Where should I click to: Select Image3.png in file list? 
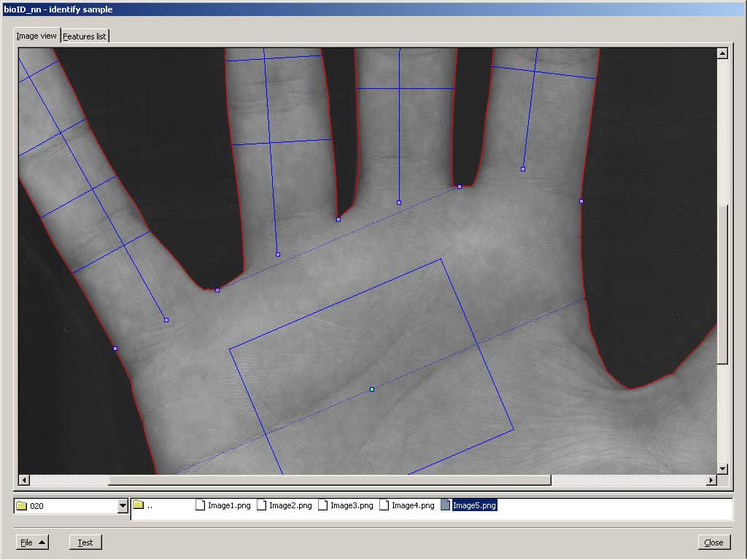(x=346, y=505)
